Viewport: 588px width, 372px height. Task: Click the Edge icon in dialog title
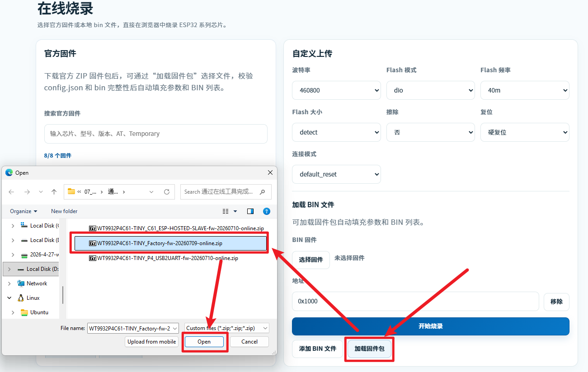[x=9, y=172]
